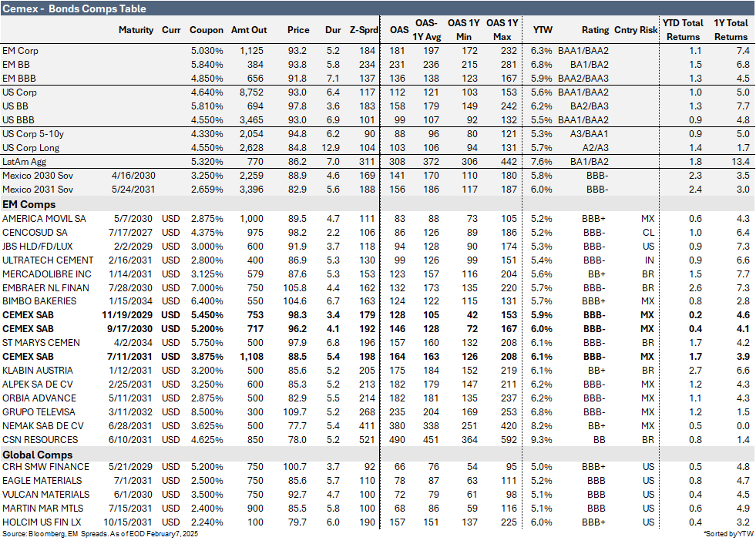
Task: Select the AMERICA MOVIL SA row
Action: click(x=378, y=219)
